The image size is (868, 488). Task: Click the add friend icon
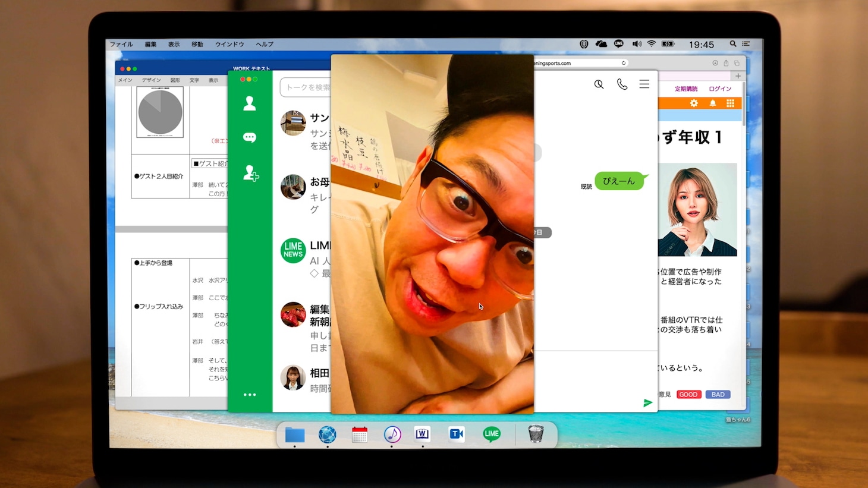[250, 173]
